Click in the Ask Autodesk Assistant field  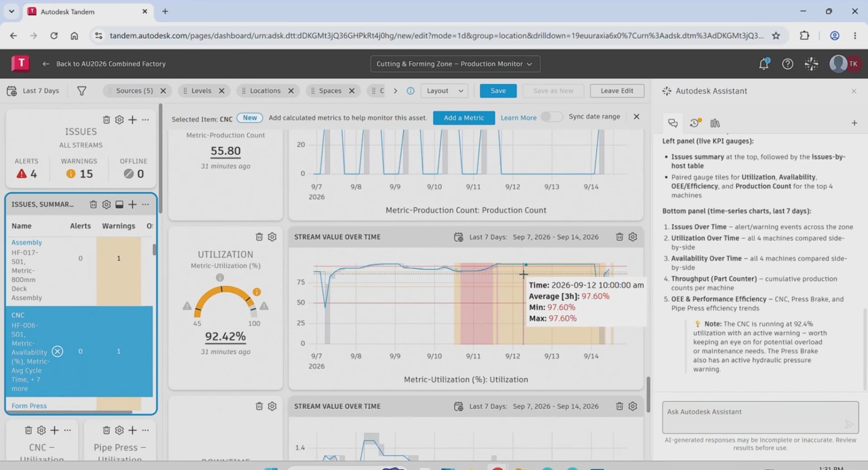pyautogui.click(x=761, y=417)
